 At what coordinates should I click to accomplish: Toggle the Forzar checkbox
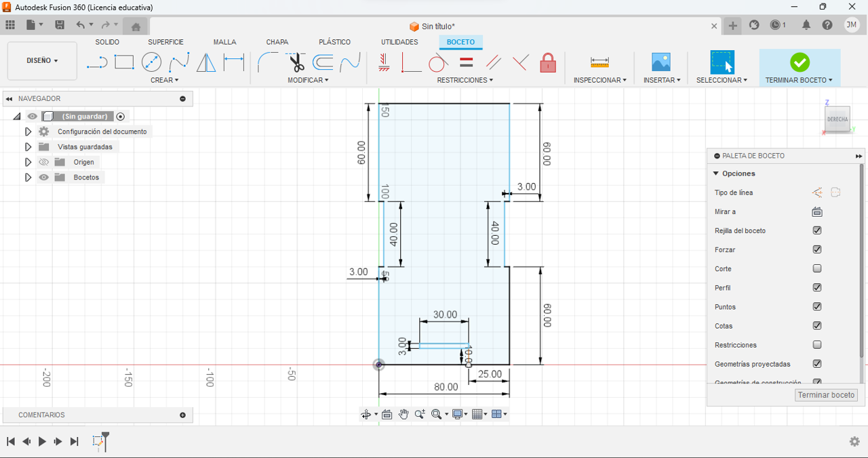point(817,249)
